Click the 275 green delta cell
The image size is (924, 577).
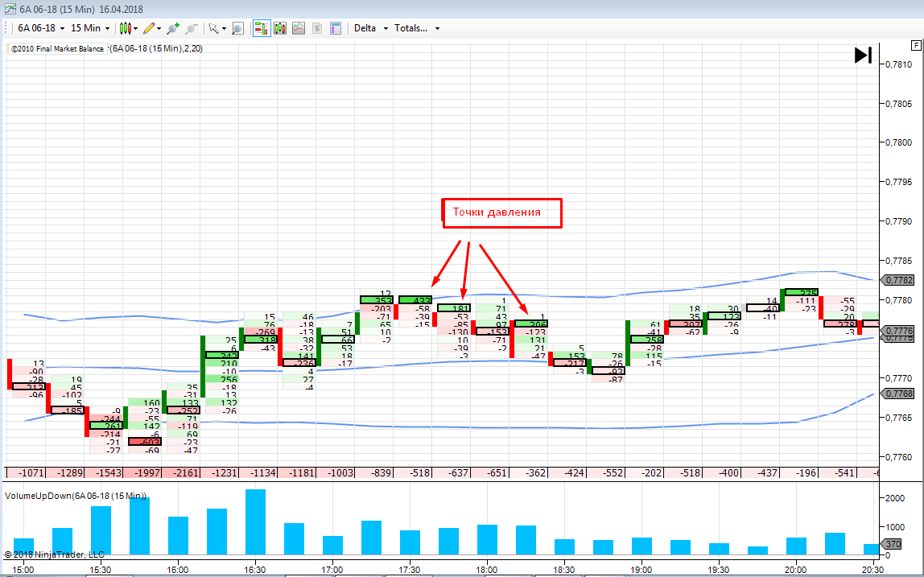point(801,292)
